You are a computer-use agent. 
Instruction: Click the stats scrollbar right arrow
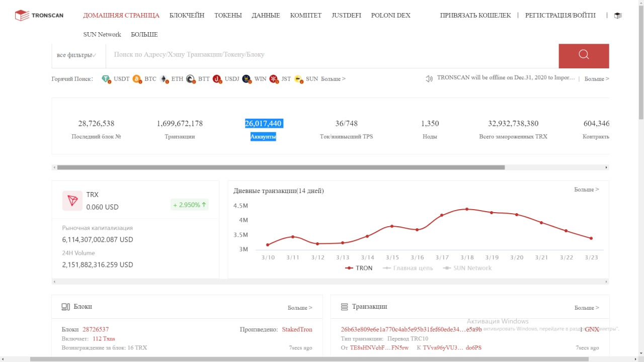point(606,167)
